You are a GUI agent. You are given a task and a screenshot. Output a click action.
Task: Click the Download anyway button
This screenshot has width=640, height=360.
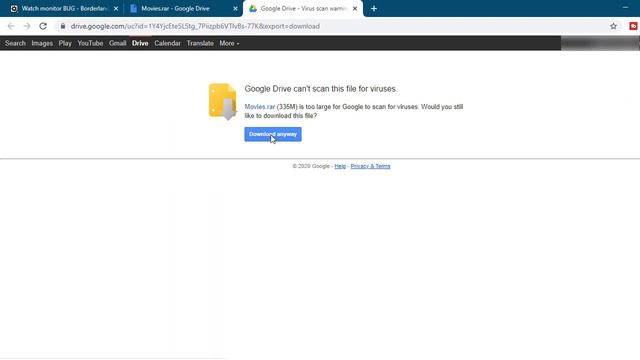coord(273,134)
